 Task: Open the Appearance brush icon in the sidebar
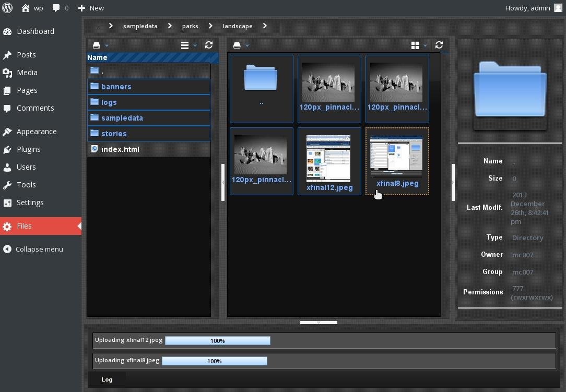[x=7, y=132]
